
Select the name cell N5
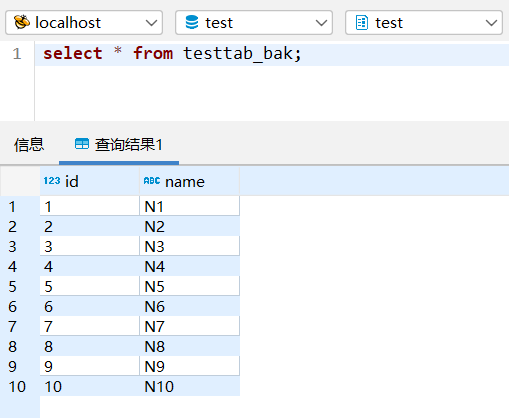coord(189,286)
